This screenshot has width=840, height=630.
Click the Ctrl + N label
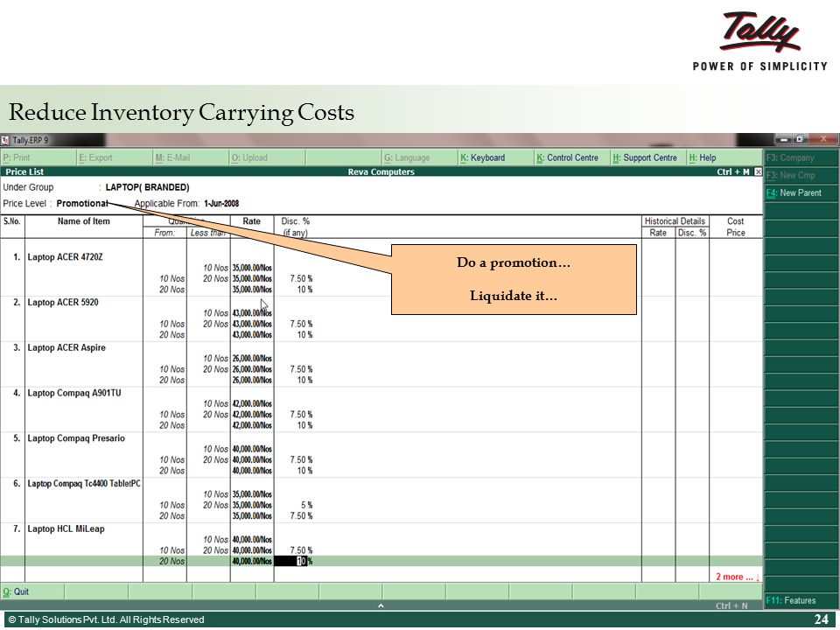[x=731, y=605]
